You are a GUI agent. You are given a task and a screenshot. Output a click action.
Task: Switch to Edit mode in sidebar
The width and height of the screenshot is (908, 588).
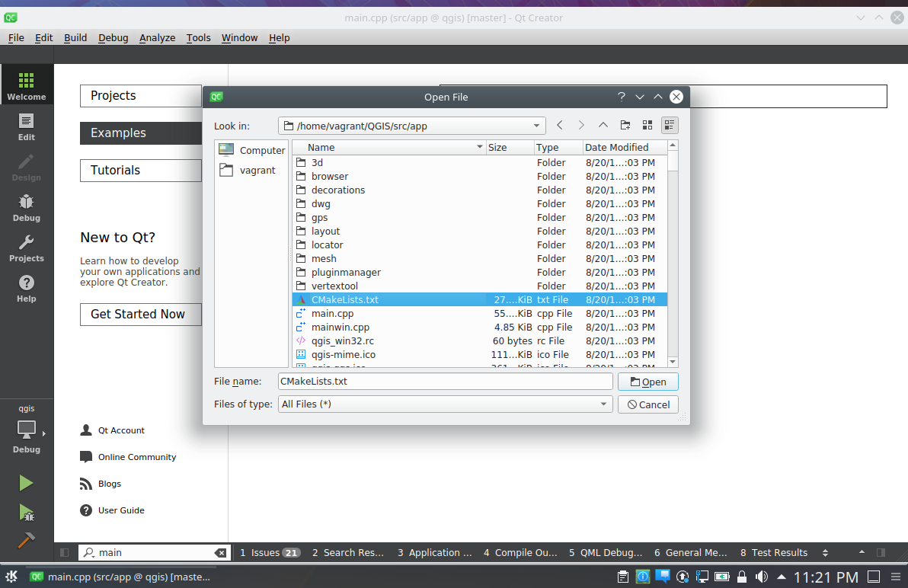(x=27, y=127)
